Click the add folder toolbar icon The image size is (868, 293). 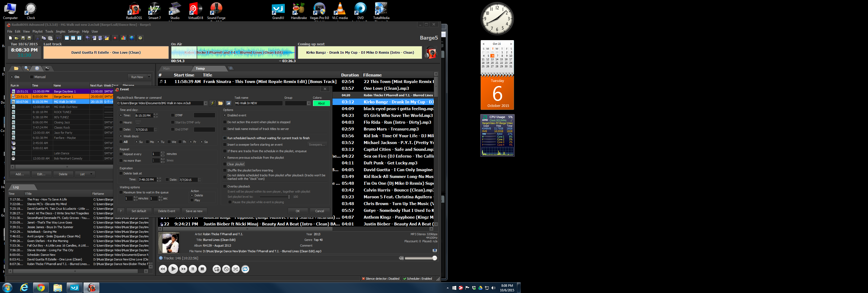(x=107, y=38)
